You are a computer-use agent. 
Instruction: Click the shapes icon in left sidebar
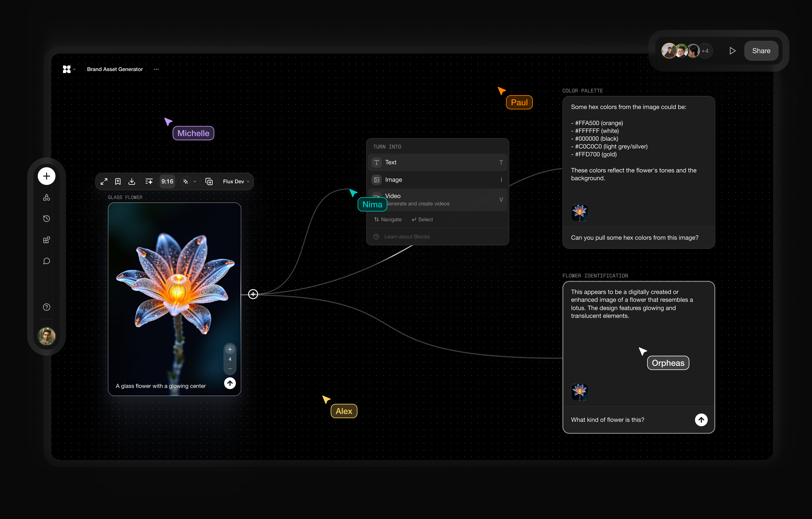coord(47,197)
